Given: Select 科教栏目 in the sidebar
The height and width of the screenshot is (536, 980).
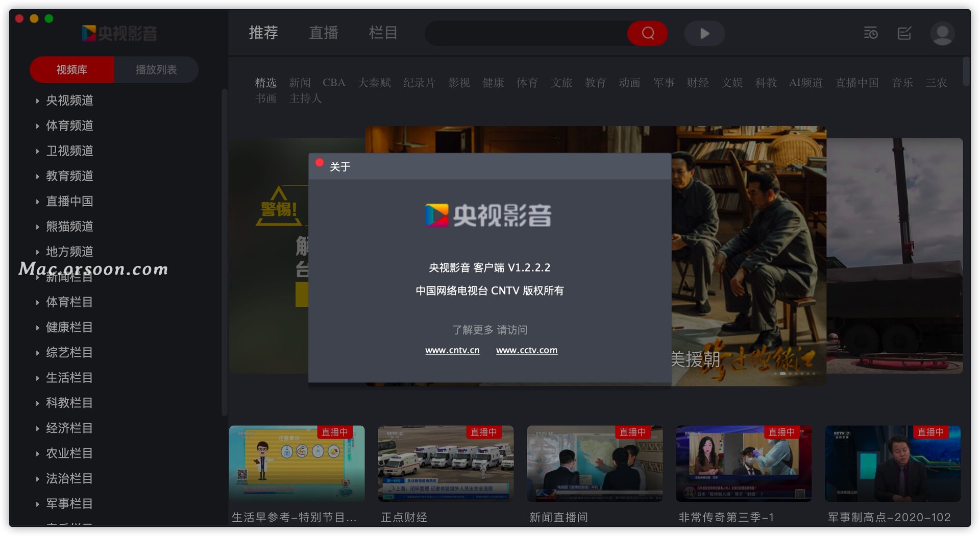Looking at the screenshot, I should (69, 403).
